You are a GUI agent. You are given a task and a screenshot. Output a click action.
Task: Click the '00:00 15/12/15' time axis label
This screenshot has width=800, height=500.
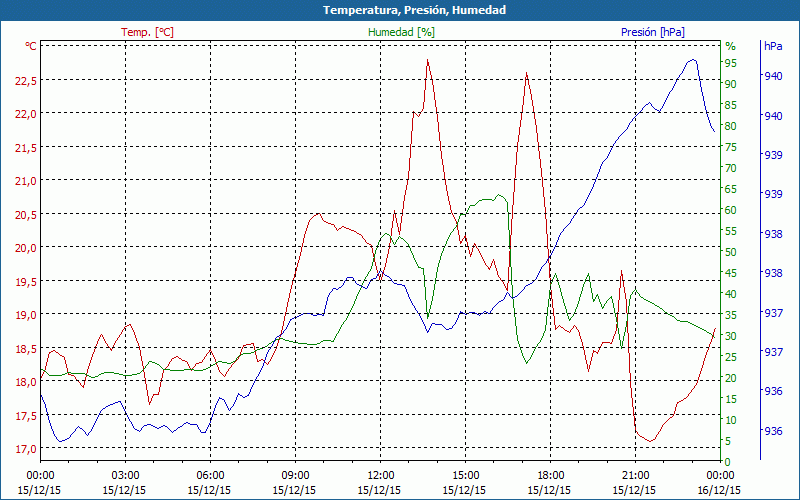pos(40,483)
